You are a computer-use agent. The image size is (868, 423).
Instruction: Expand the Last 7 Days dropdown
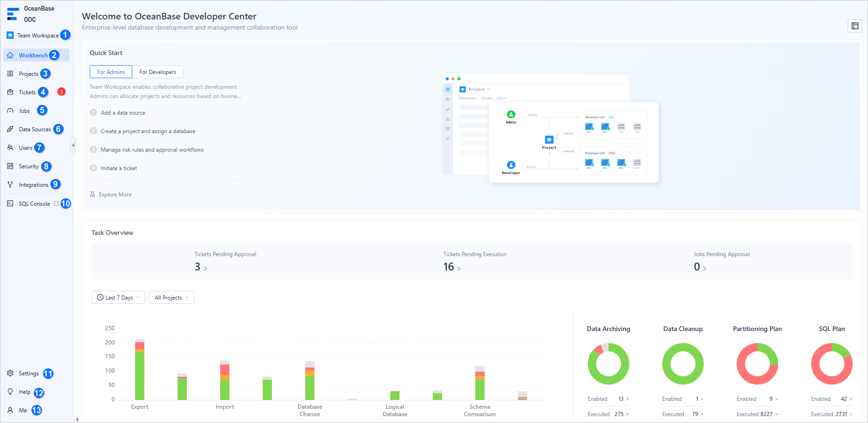118,297
